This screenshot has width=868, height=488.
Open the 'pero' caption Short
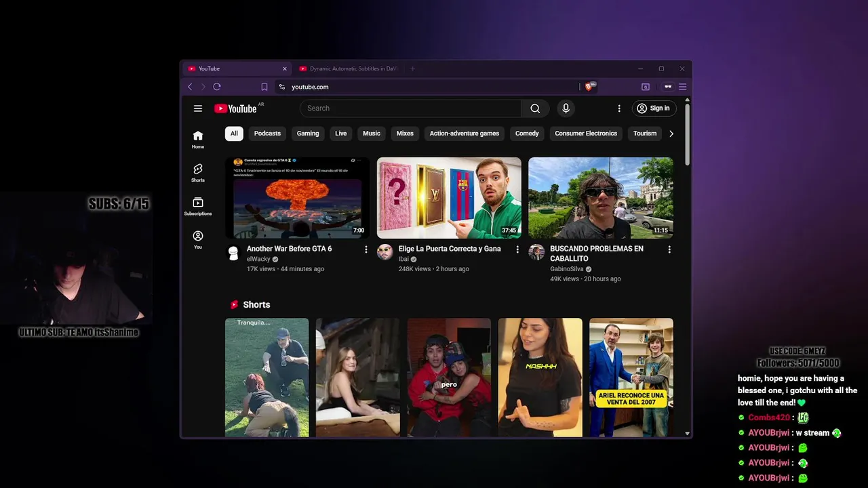pyautogui.click(x=449, y=378)
